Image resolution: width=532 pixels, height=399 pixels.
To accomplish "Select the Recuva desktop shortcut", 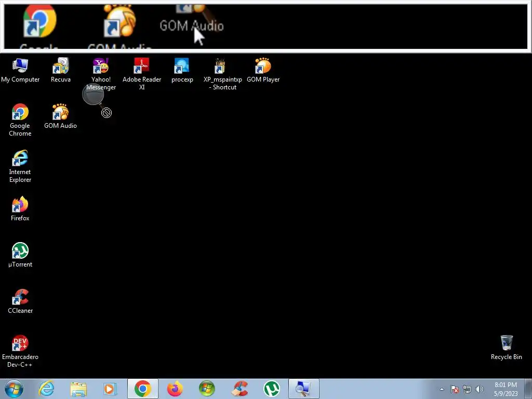I will tap(61, 70).
